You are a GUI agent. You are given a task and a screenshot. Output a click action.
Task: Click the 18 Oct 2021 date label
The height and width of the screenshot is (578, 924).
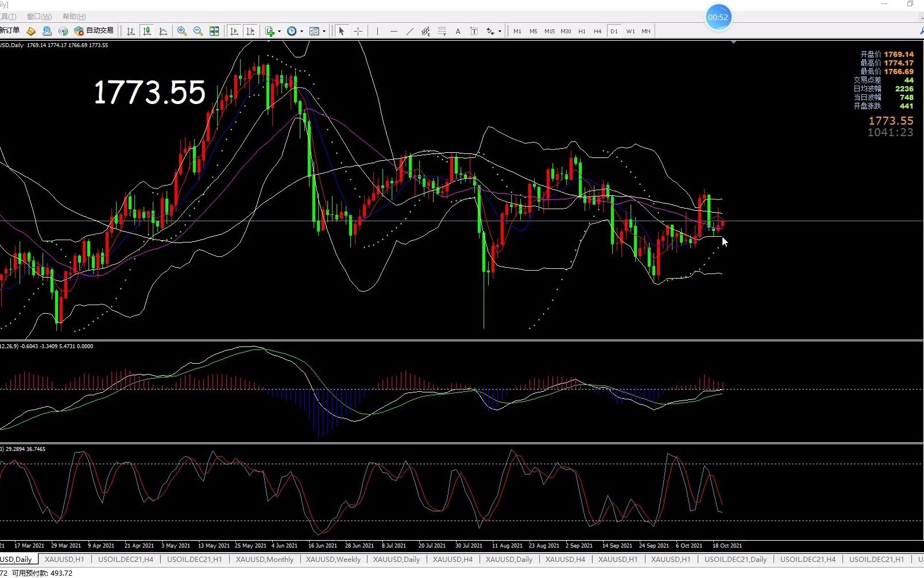click(x=727, y=545)
